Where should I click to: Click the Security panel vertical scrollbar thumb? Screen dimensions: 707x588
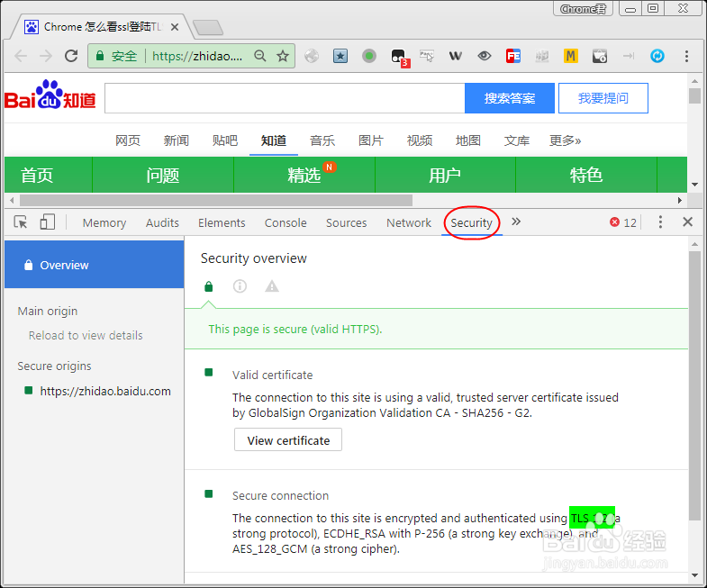point(694,385)
